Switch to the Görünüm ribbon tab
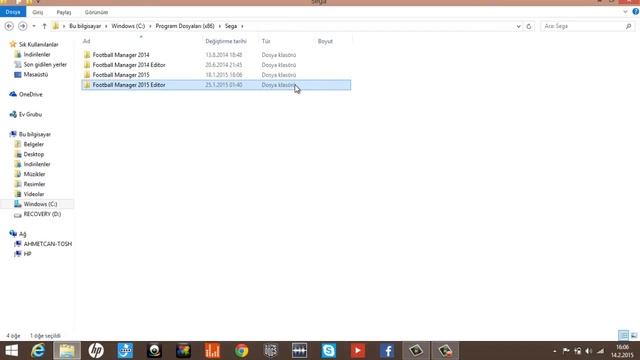640x360 pixels. (x=96, y=12)
